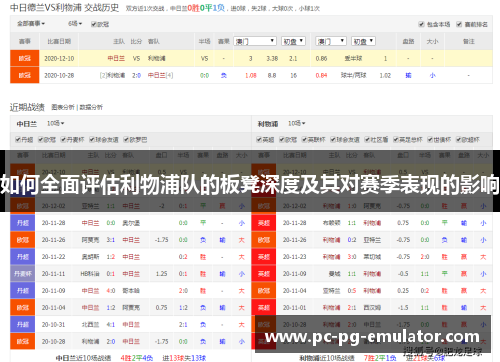Click 欧冠 badge in 2020-12-10 row
Viewport: 500px width, 362px height.
point(25,58)
